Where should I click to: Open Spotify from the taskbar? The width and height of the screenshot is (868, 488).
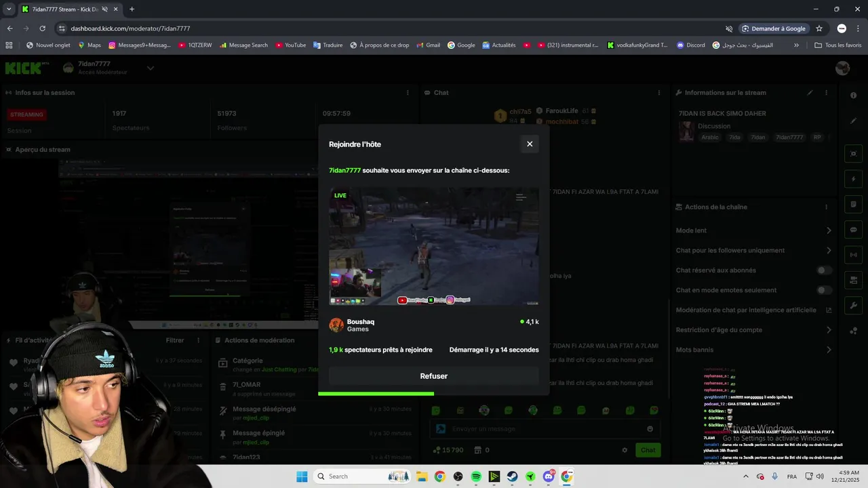coord(476,476)
